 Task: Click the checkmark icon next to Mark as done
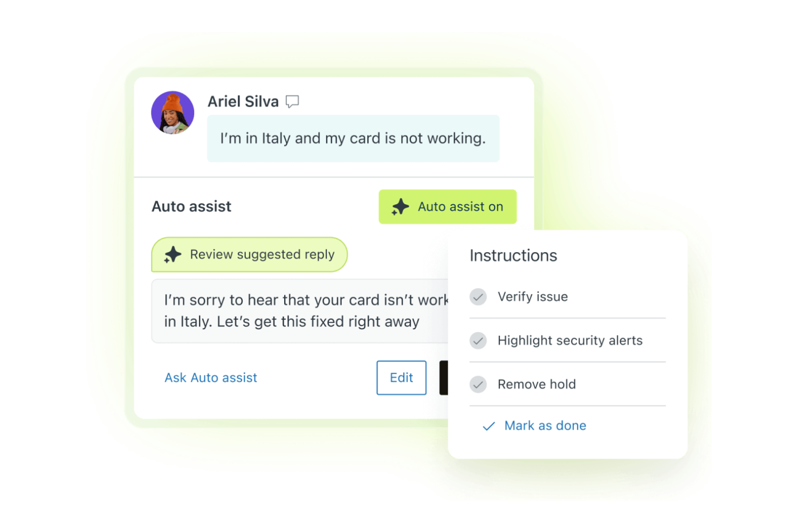pyautogui.click(x=488, y=426)
